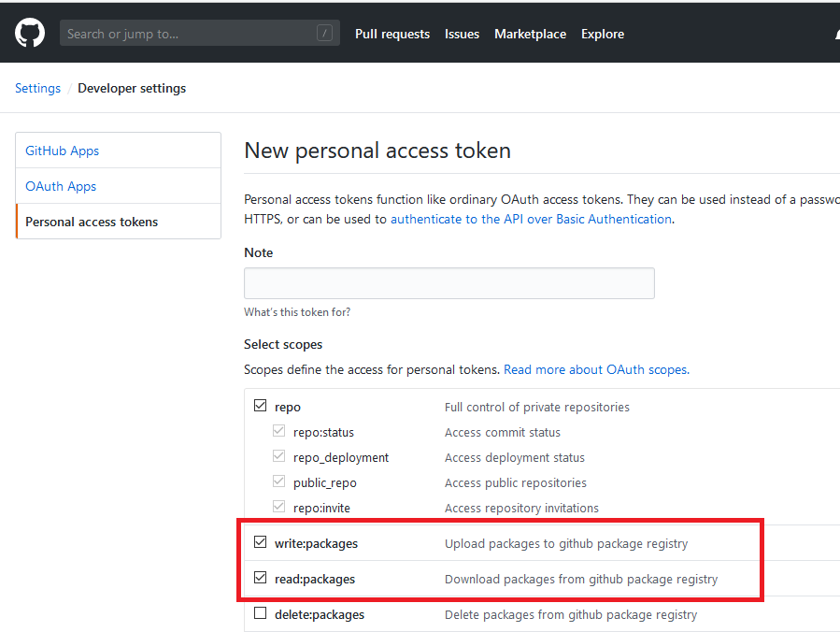Click the 'public_repo' scope label
The image size is (840, 632).
[324, 482]
